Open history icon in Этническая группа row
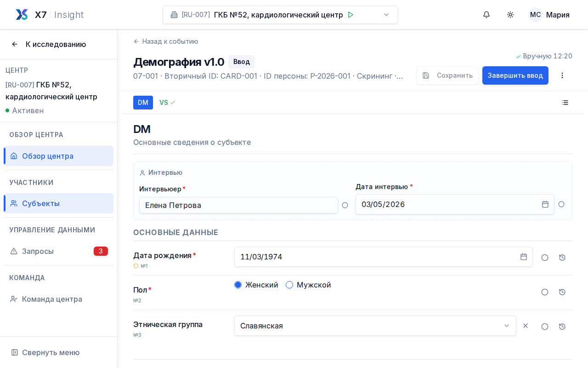 [562, 327]
